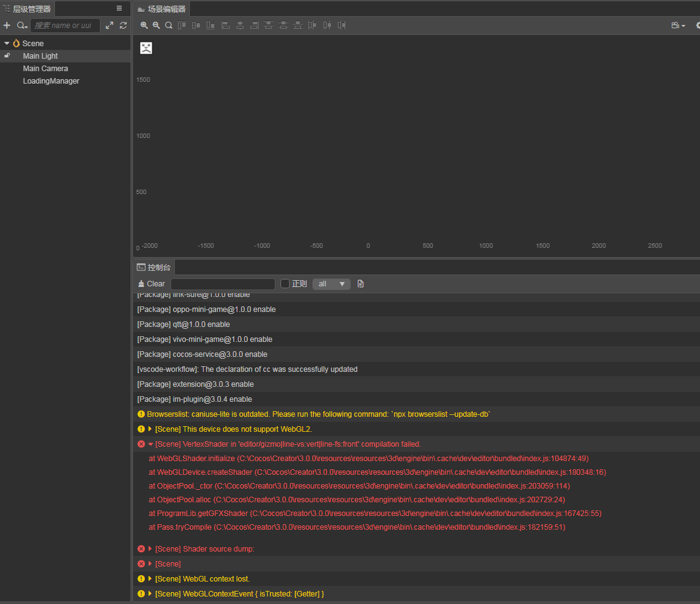The height and width of the screenshot is (604, 700).
Task: Click the plus icon to add node
Action: click(x=7, y=26)
